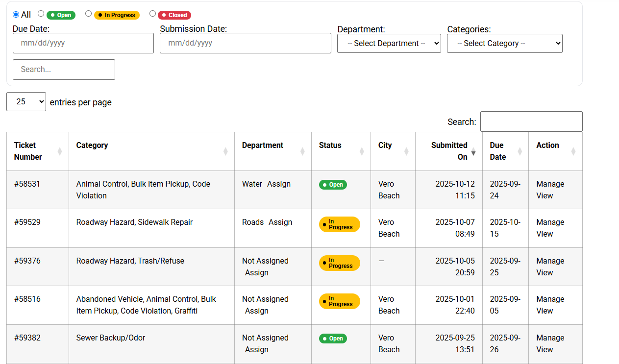Viewport: 619px width, 364px height.
Task: Click the Status column sort arrows
Action: [x=362, y=151]
